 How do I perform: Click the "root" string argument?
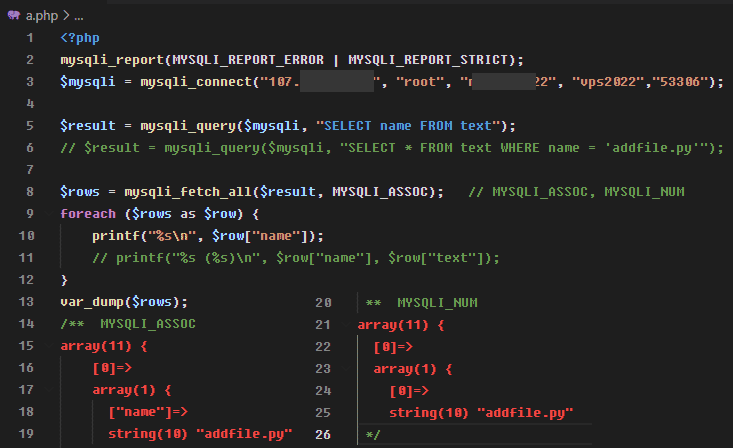[420, 82]
